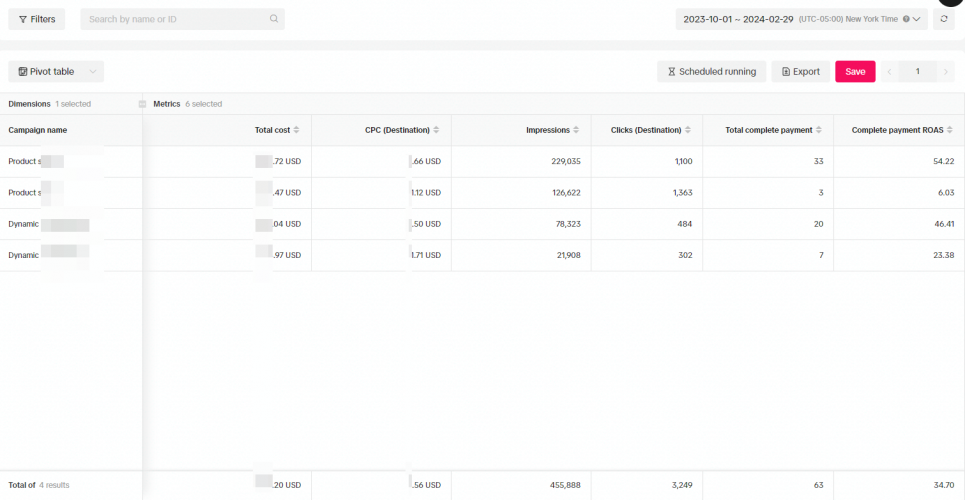The width and height of the screenshot is (965, 500).
Task: Go to the next page arrow
Action: [946, 72]
